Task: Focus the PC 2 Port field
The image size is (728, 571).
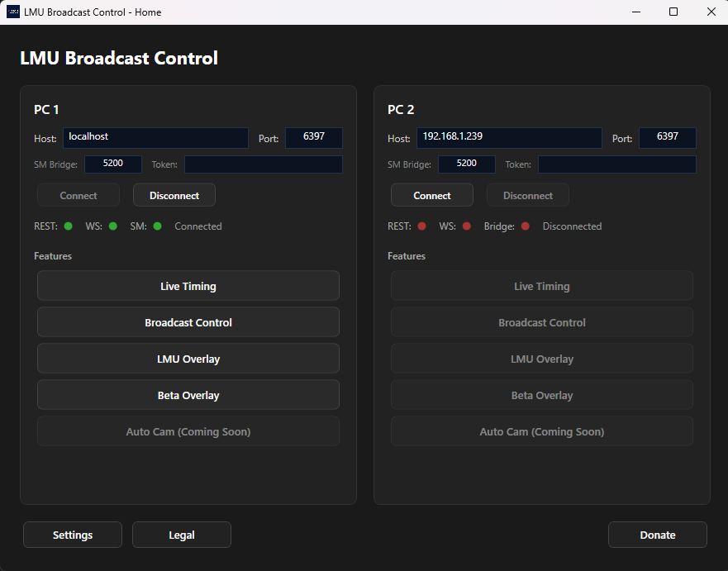Action: coord(668,138)
